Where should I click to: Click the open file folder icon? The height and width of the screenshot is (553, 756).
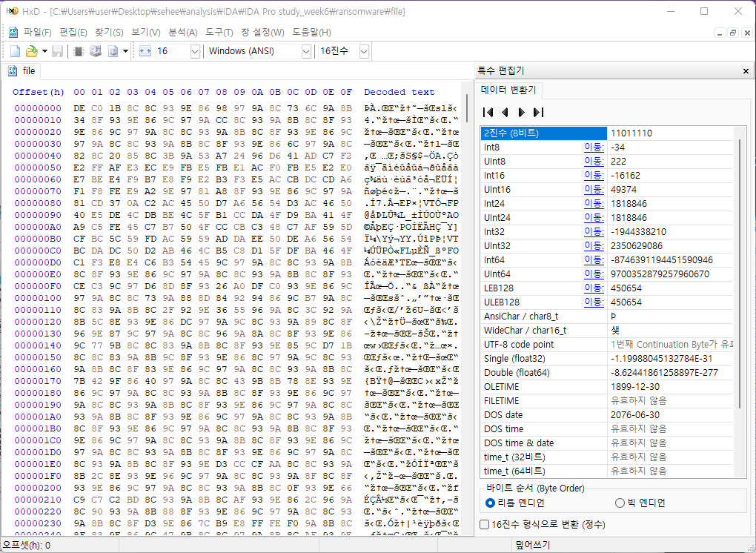31,51
